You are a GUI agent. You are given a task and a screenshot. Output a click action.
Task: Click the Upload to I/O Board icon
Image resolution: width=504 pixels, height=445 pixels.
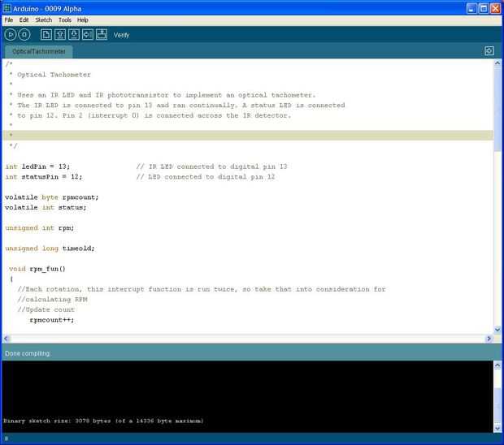pos(88,35)
